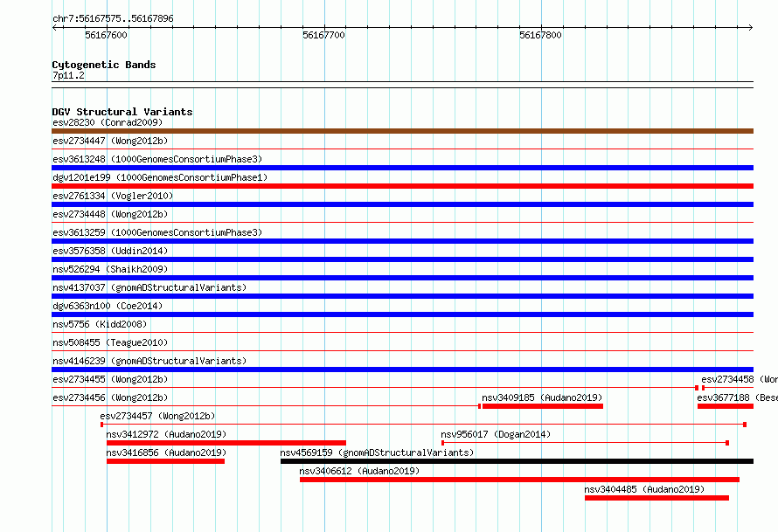This screenshot has width=778, height=532.
Task: Select the 7p11.2 cytogenetic band label
Action: pos(68,75)
